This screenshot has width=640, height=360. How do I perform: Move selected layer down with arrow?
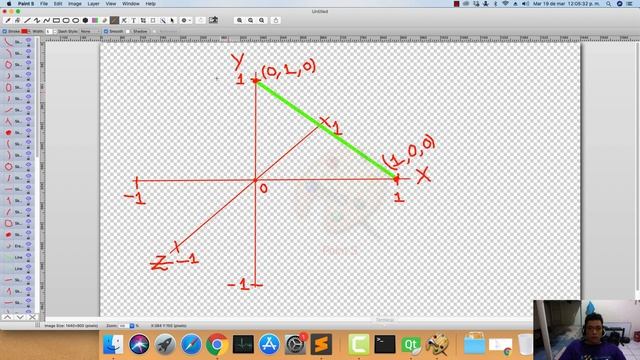point(19,317)
